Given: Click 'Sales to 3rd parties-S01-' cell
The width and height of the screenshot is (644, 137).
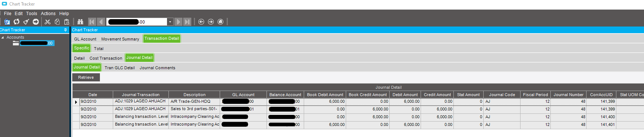Looking at the screenshot, I should (194, 109).
